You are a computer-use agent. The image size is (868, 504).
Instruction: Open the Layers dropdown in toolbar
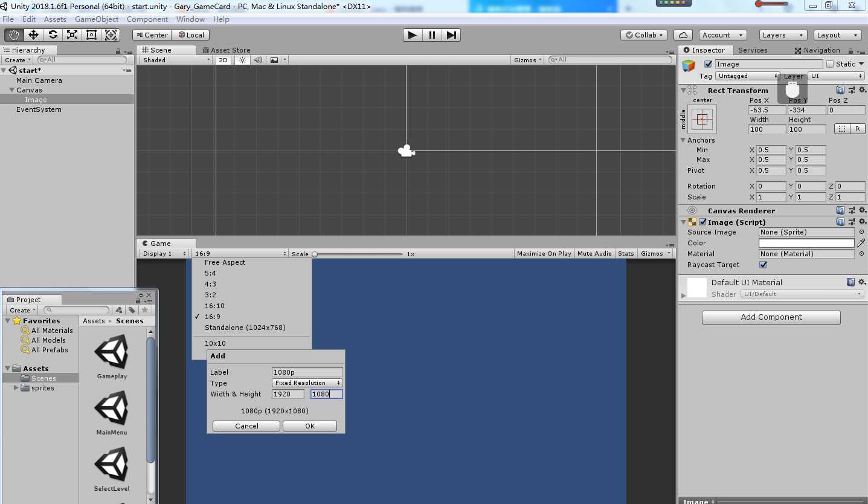tap(782, 35)
